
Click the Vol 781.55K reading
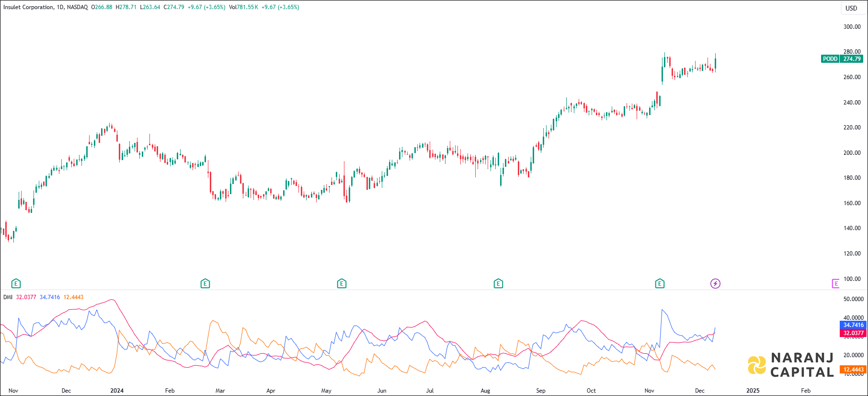243,7
